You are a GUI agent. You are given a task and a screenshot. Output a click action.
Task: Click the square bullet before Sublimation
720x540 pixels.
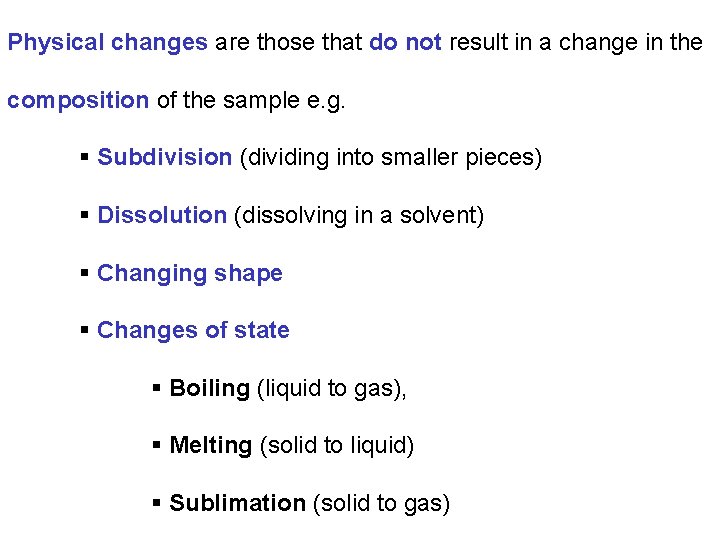157,503
